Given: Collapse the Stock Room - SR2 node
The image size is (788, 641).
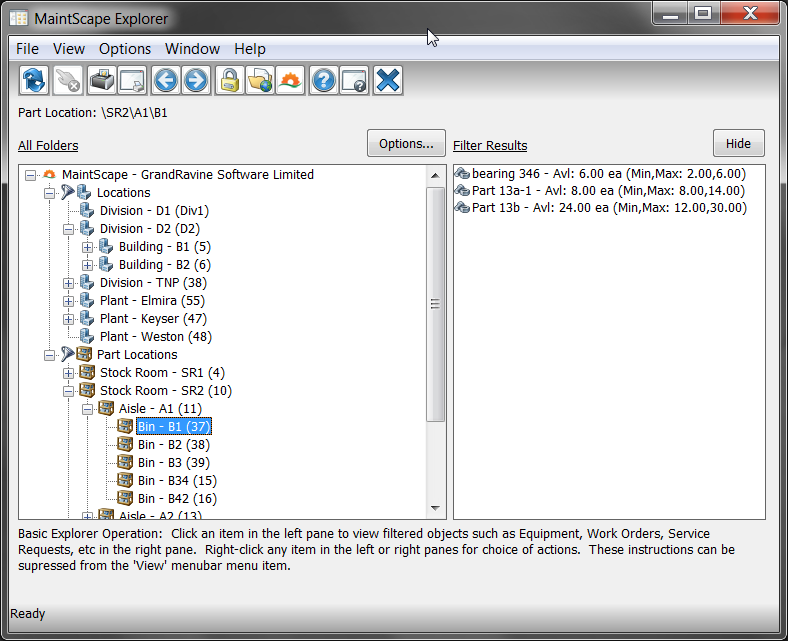Looking at the screenshot, I should [x=68, y=391].
